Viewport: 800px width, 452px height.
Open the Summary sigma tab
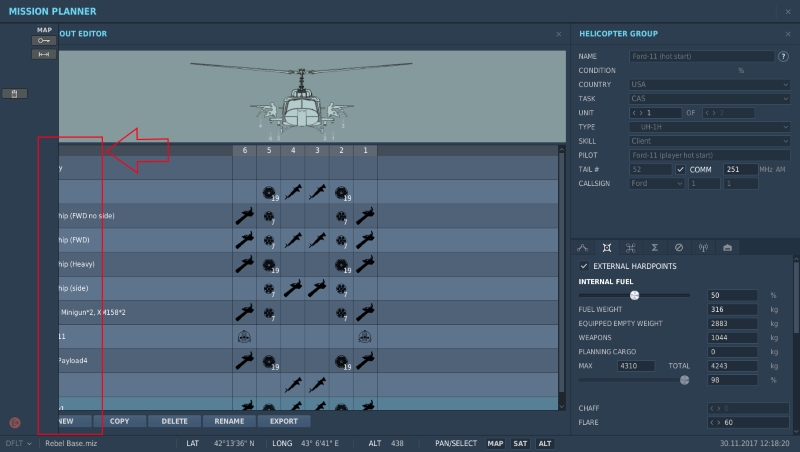(655, 248)
